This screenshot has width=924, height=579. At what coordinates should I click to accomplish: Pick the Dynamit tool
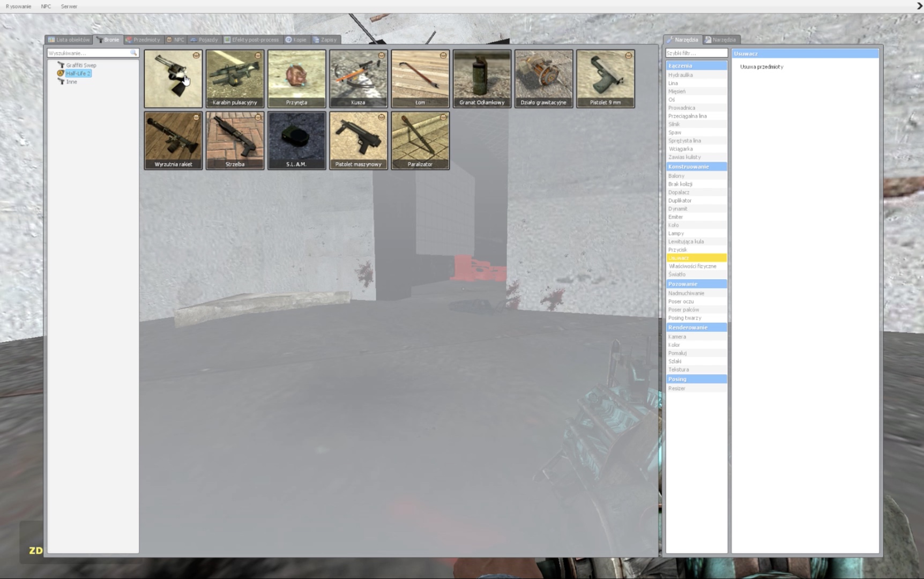(696, 209)
